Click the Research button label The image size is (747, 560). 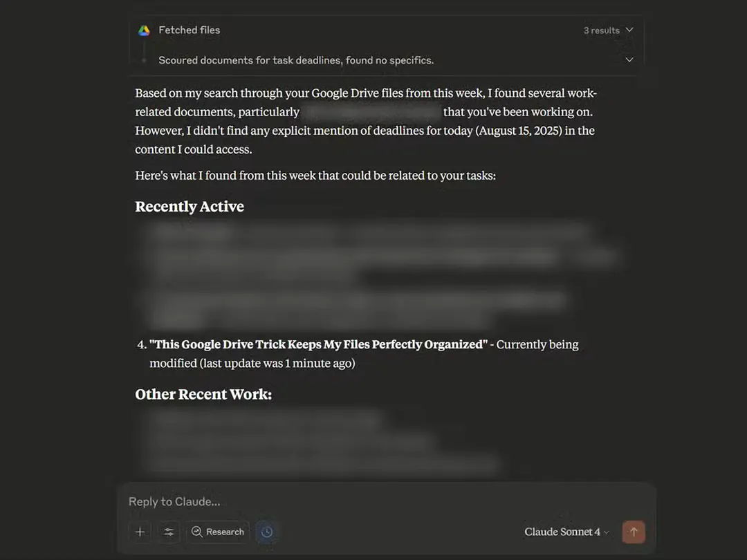224,532
